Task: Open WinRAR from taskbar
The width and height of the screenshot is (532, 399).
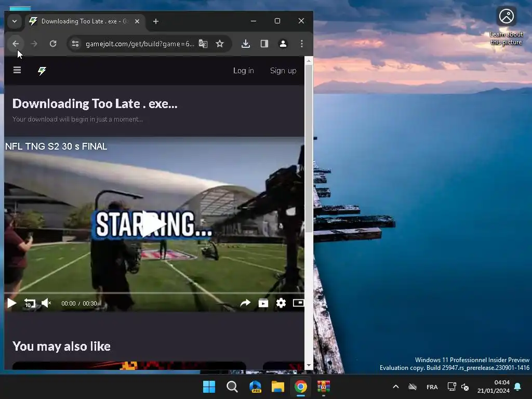Action: (324, 387)
